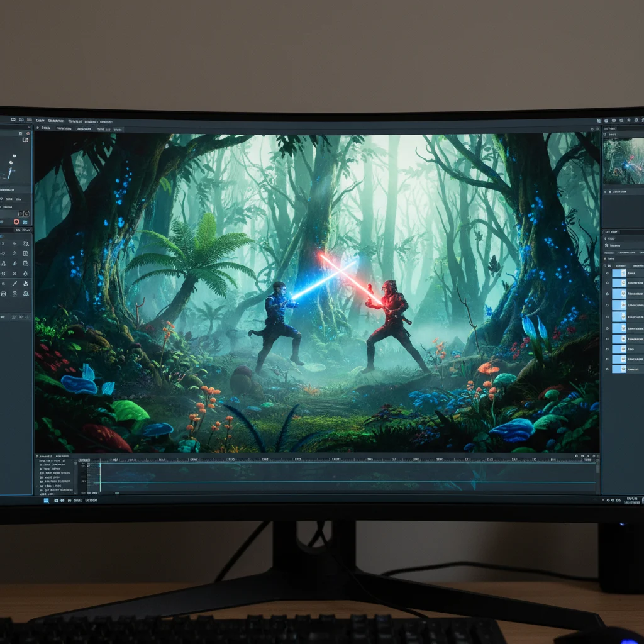Open the second menu in the top menu bar
This screenshot has width=644, height=644.
[56, 121]
